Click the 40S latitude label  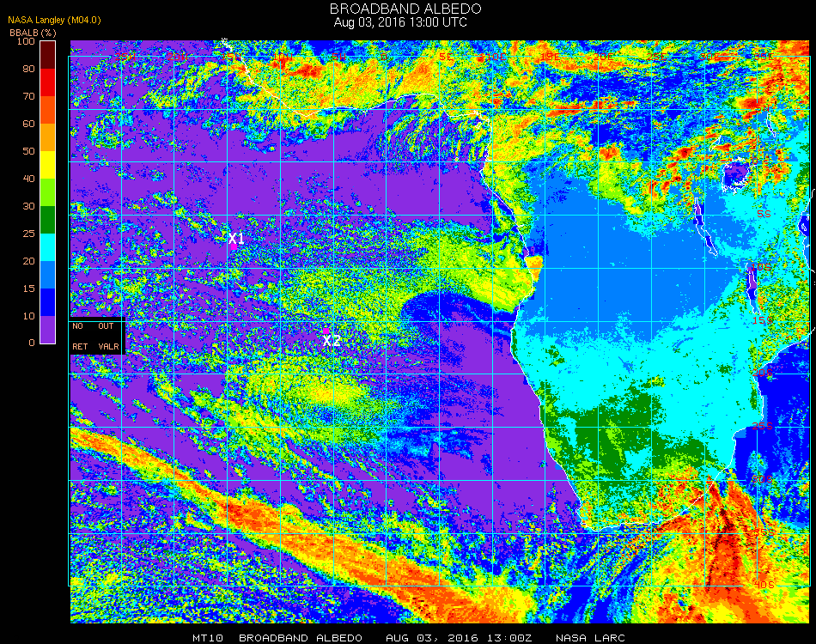[x=764, y=585]
